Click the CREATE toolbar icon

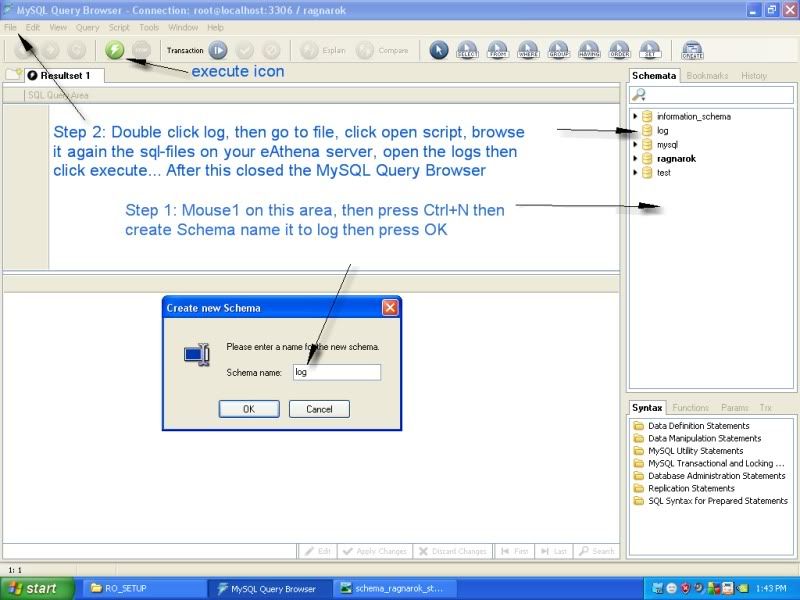[692, 50]
